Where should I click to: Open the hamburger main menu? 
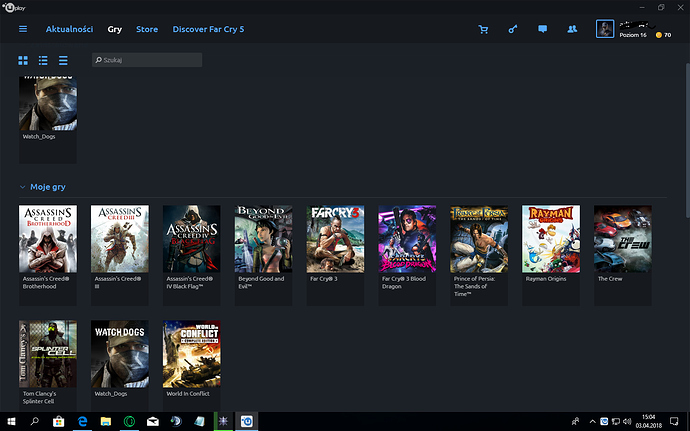point(23,29)
